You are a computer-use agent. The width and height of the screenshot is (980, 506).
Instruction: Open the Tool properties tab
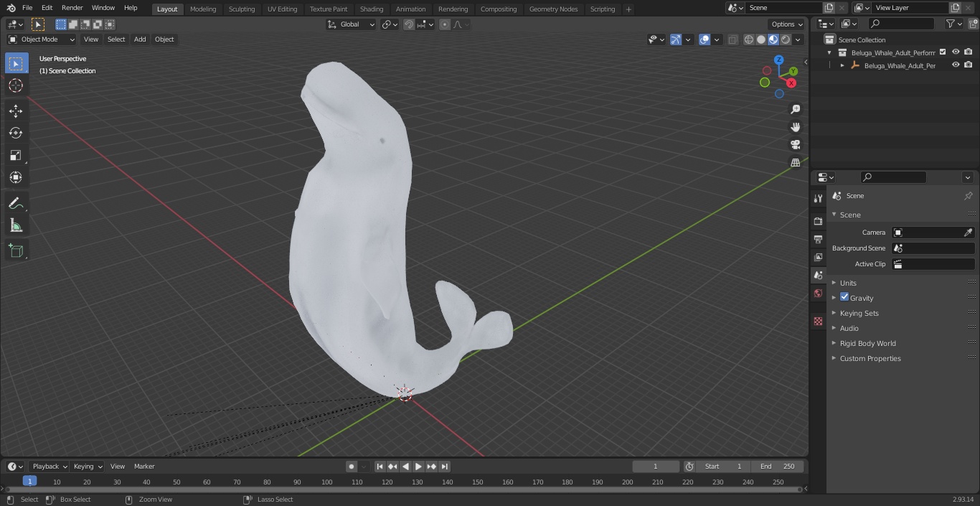point(818,198)
